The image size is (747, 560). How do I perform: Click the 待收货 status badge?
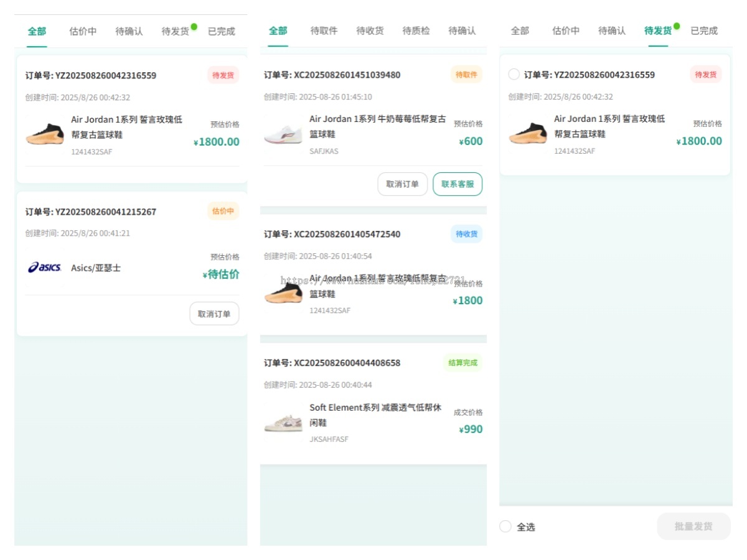(x=466, y=234)
